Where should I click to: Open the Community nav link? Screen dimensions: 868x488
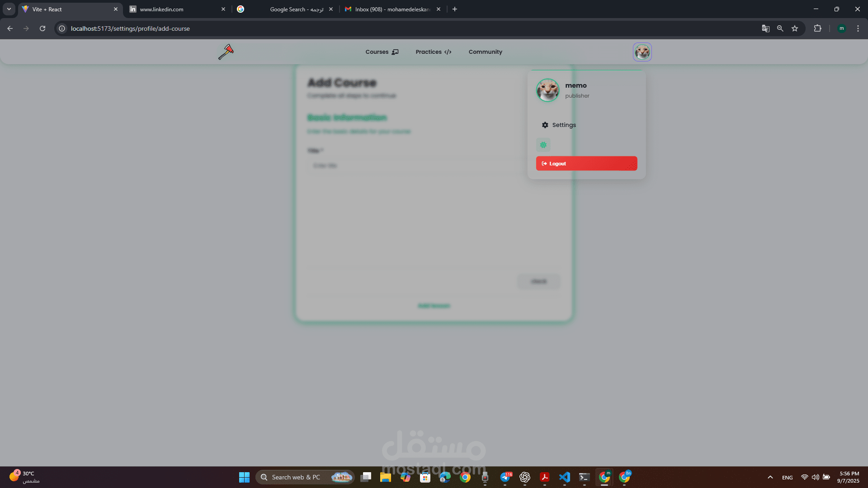tap(485, 52)
